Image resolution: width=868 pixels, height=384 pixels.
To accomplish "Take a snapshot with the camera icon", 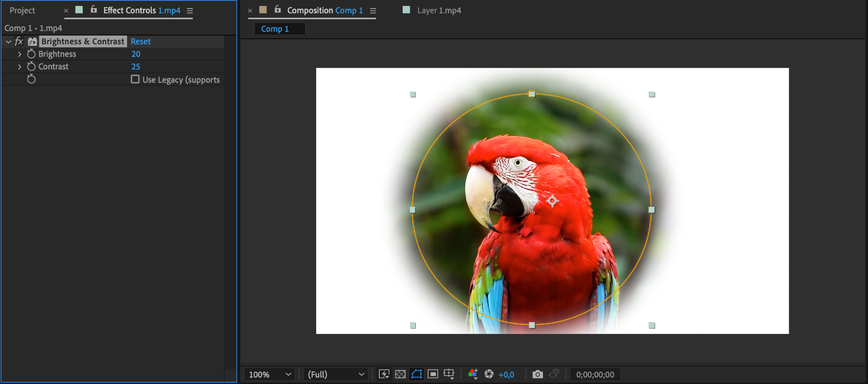I will [537, 374].
